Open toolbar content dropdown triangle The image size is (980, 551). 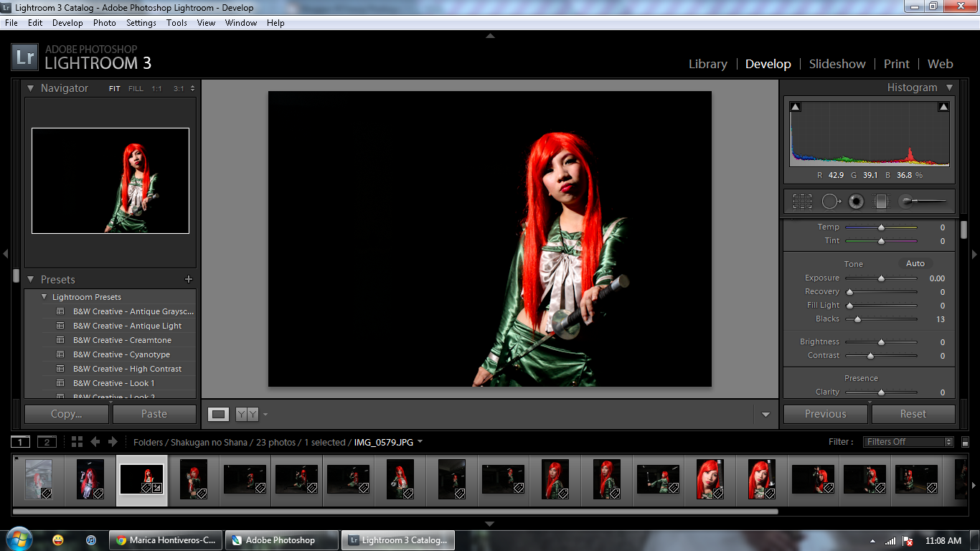(x=765, y=415)
